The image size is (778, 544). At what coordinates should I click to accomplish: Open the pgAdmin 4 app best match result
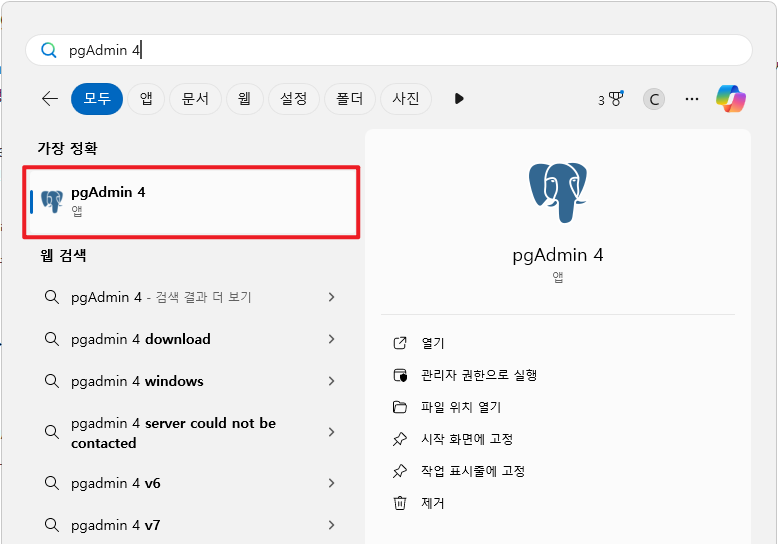[192, 202]
